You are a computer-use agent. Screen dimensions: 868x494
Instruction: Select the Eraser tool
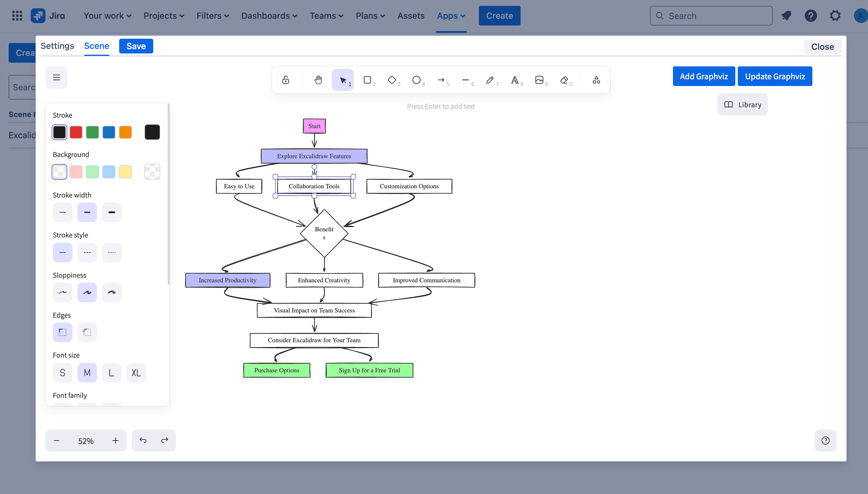pyautogui.click(x=564, y=80)
